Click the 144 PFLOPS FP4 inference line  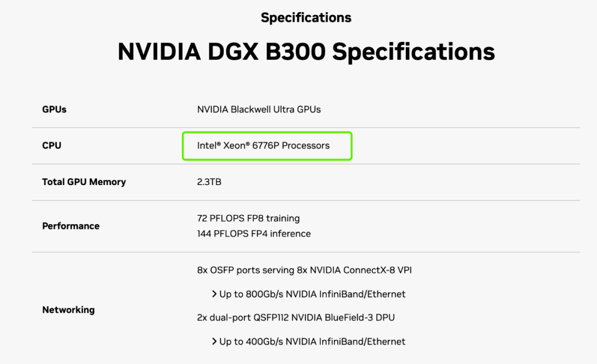tap(254, 234)
